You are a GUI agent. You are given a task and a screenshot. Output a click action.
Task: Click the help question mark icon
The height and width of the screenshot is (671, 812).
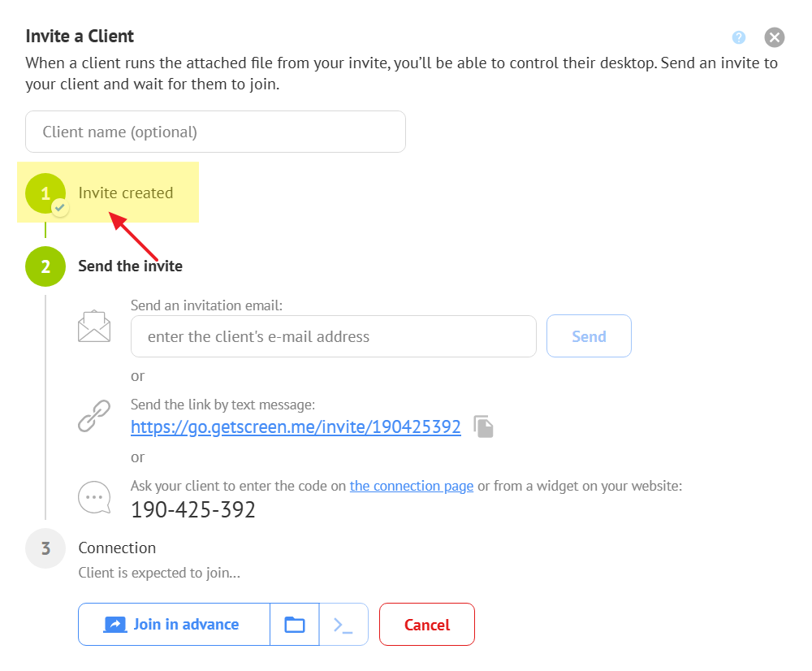(x=738, y=37)
